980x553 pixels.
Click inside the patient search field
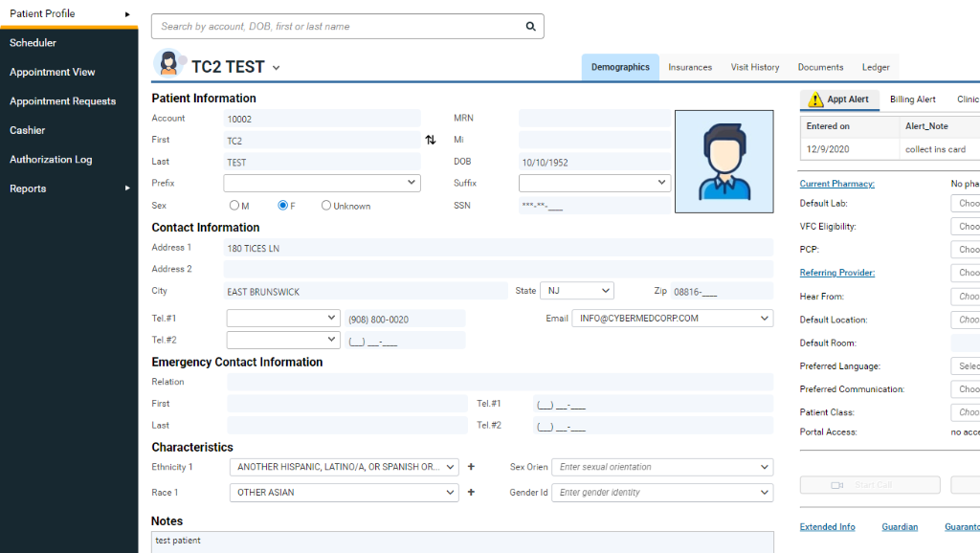pos(335,26)
